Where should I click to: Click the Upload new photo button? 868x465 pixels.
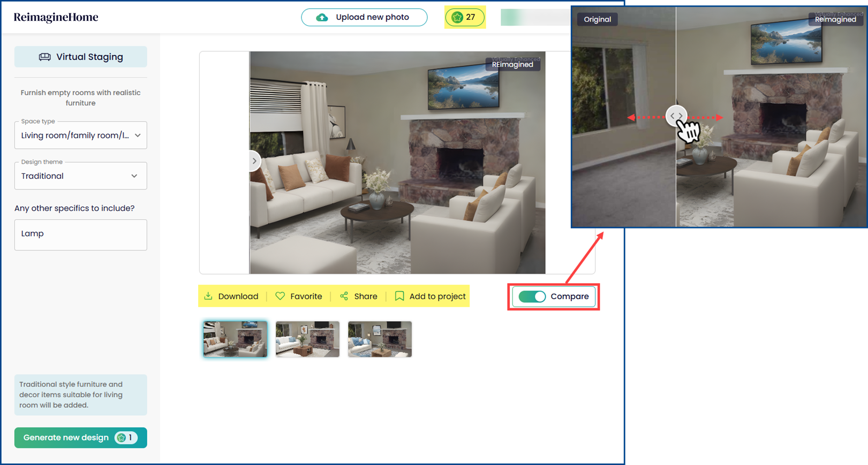(364, 17)
